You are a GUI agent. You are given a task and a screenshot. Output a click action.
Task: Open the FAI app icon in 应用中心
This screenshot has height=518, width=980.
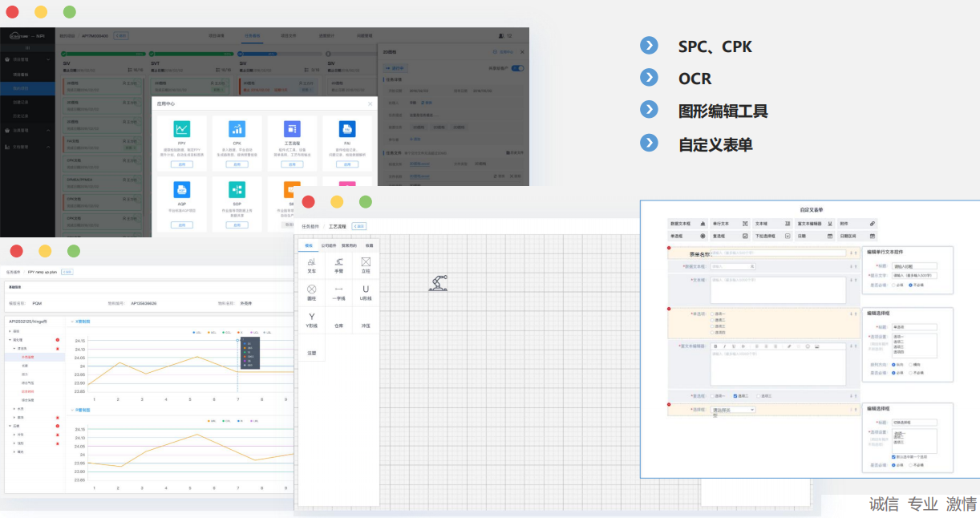click(347, 129)
